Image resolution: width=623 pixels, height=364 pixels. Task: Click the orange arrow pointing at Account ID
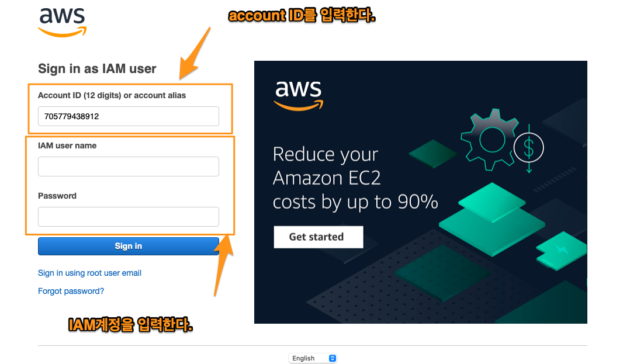pyautogui.click(x=194, y=54)
